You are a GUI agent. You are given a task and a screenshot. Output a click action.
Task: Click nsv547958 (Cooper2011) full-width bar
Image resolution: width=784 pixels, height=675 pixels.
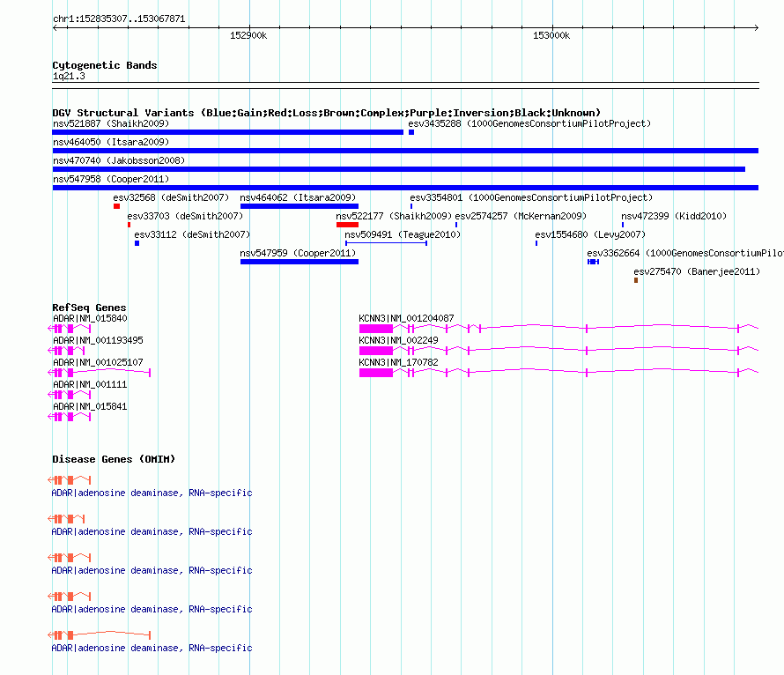pyautogui.click(x=405, y=188)
